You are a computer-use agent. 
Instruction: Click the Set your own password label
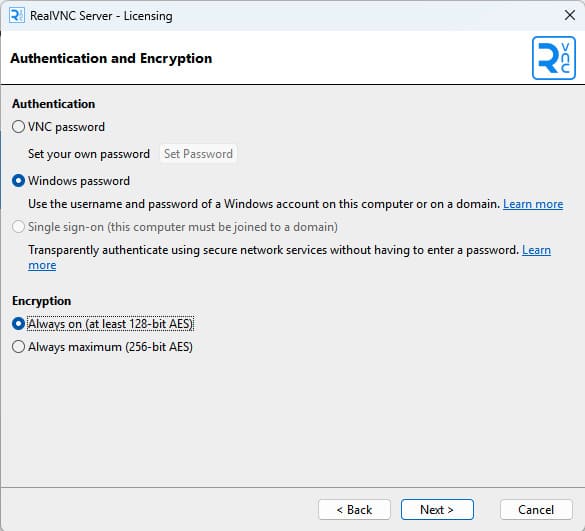[89, 154]
